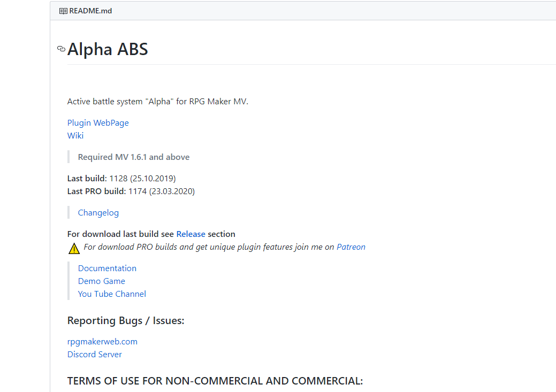Click the yellow warning triangle icon
Viewport: 556px width, 392px height.
[74, 248]
